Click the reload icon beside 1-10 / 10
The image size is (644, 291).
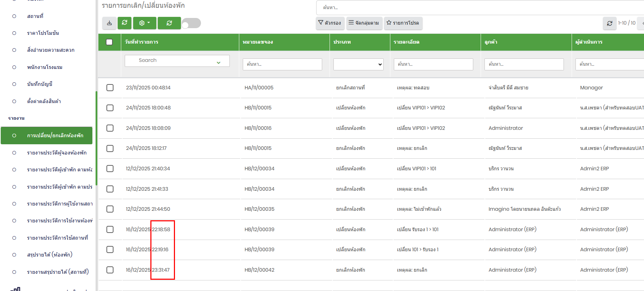609,23
